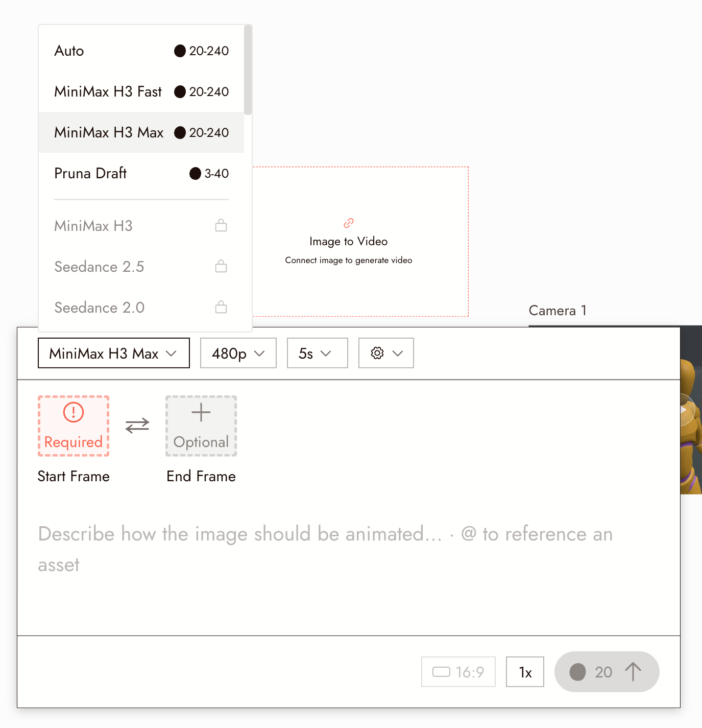Click the model list scrollbar
The height and width of the screenshot is (728, 702).
click(x=248, y=70)
